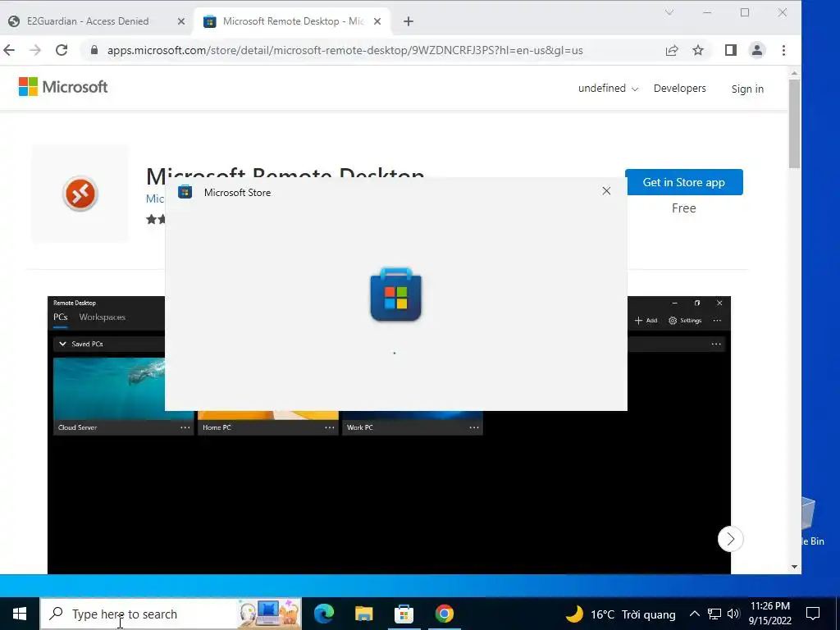Click Sign in link

coord(747,89)
